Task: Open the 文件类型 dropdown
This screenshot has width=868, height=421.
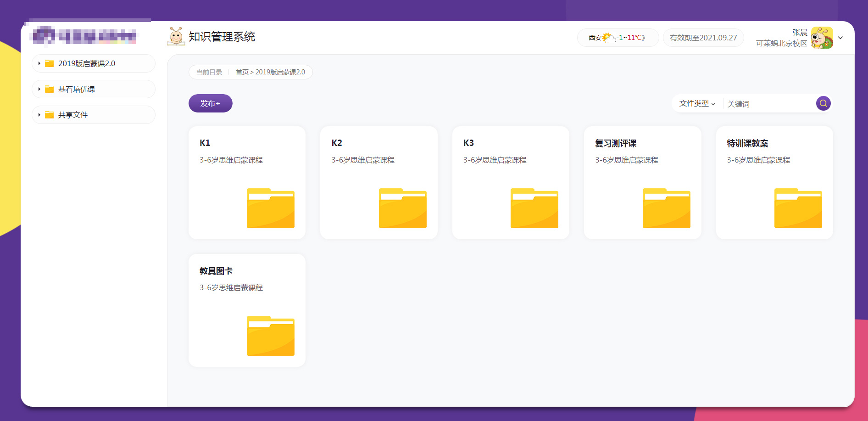Action: coord(697,104)
